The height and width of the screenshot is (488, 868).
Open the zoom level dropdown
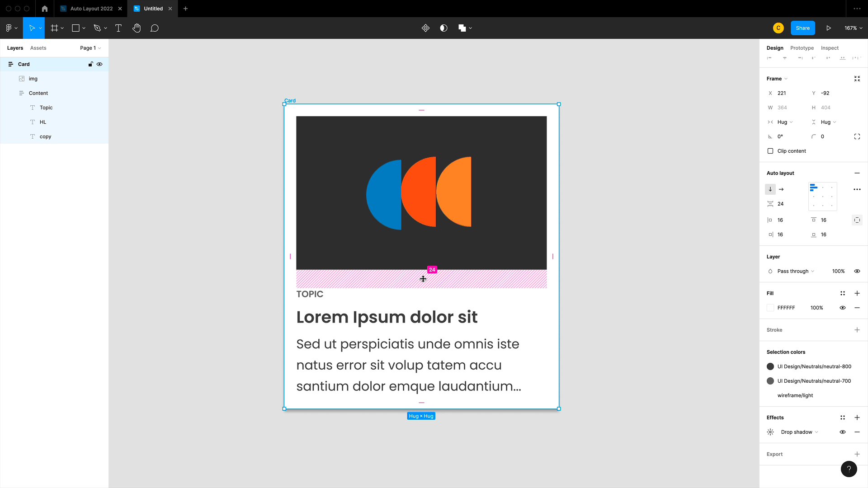click(x=853, y=28)
